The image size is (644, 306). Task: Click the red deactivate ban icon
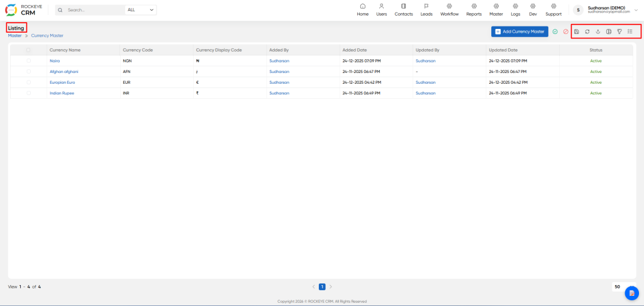pos(565,31)
